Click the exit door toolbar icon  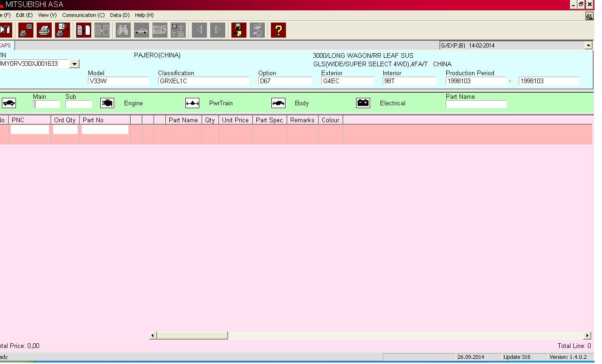[5, 30]
